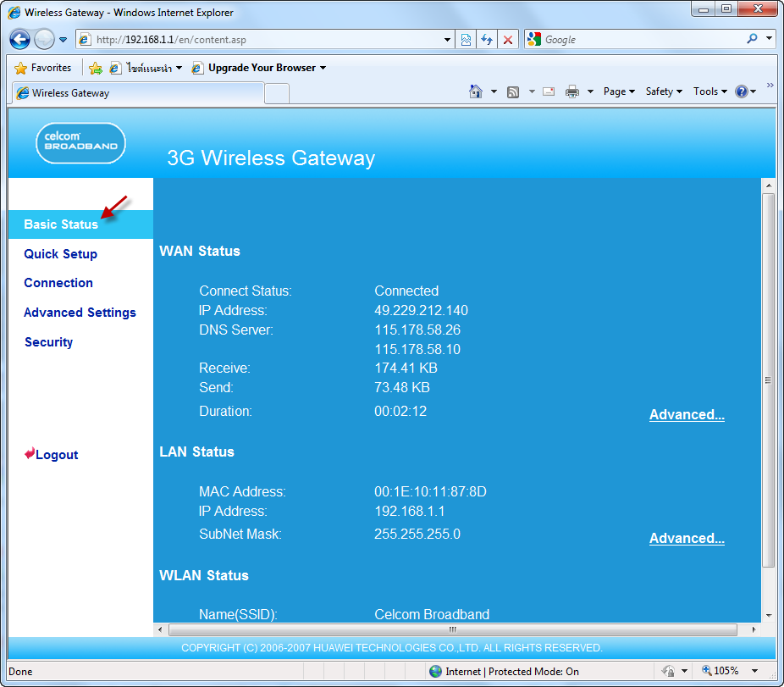Open Security in sidebar
The height and width of the screenshot is (687, 784).
(49, 342)
